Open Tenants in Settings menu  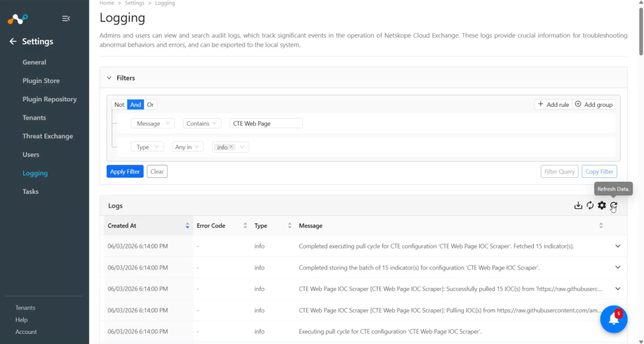34,118
